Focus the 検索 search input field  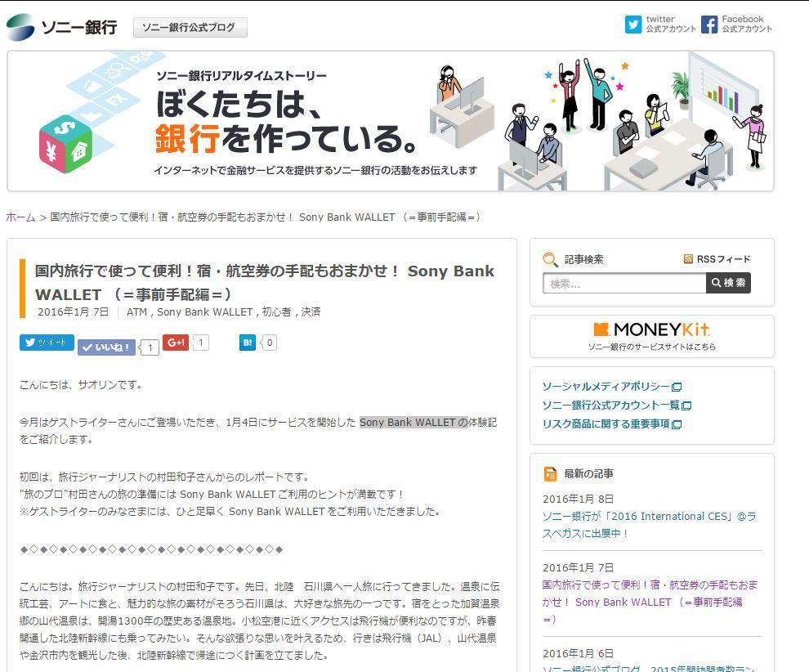point(624,284)
